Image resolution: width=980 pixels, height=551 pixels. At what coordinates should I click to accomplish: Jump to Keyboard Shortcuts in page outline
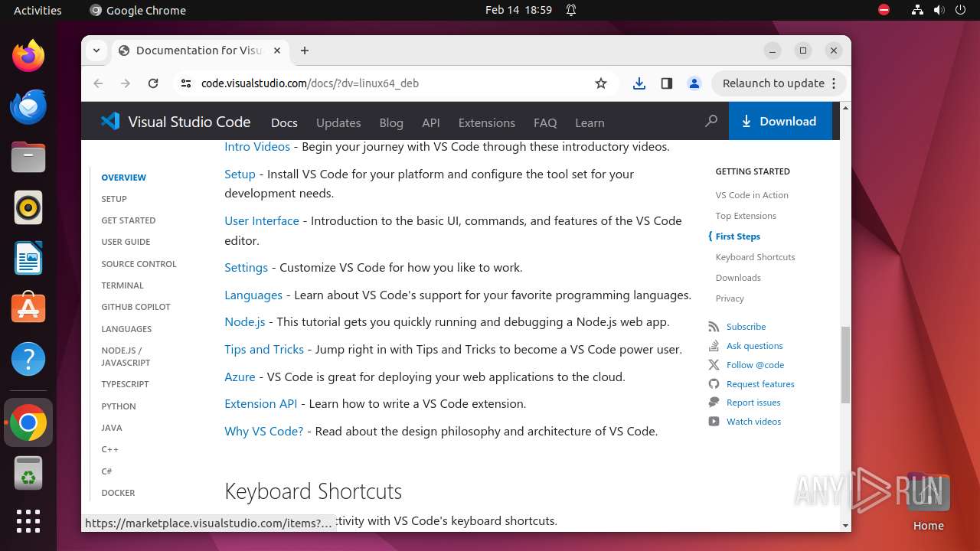tap(755, 257)
